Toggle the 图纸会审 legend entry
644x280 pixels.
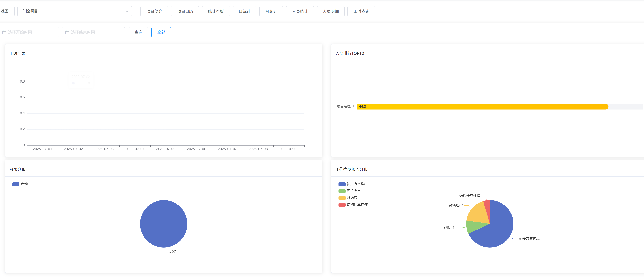point(349,191)
